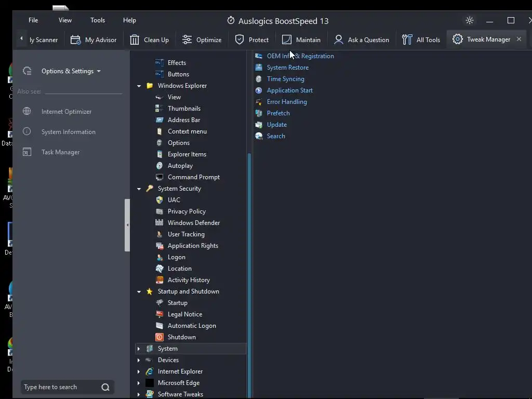Open Time Syncing tweak link
532x399 pixels.
285,79
